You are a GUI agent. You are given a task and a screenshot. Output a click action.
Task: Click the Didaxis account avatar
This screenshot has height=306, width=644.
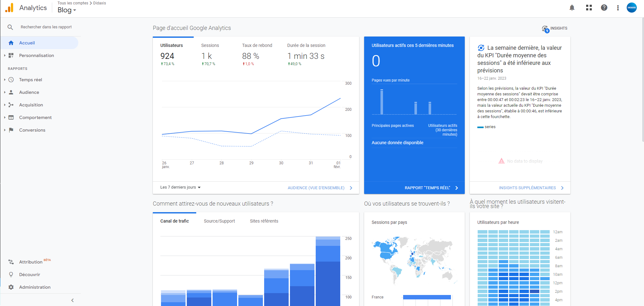pos(631,8)
